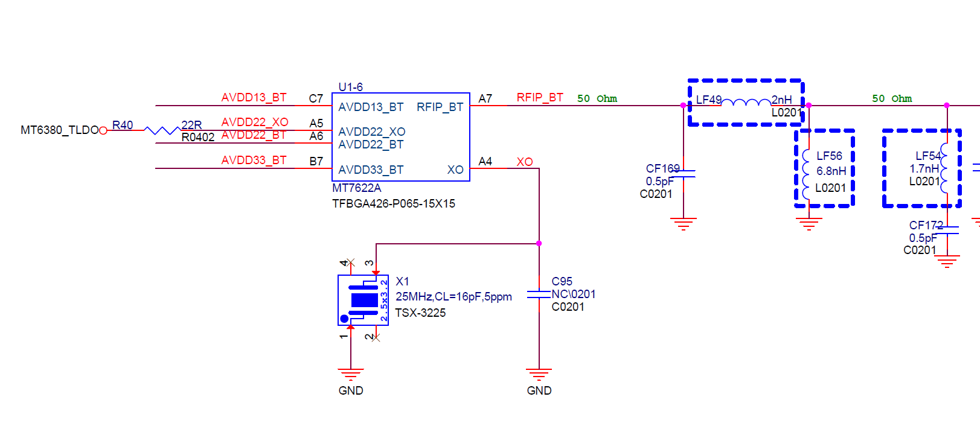Viewport: 980px width, 423px height.
Task: Click the GND text under the X1 ground
Action: [351, 390]
